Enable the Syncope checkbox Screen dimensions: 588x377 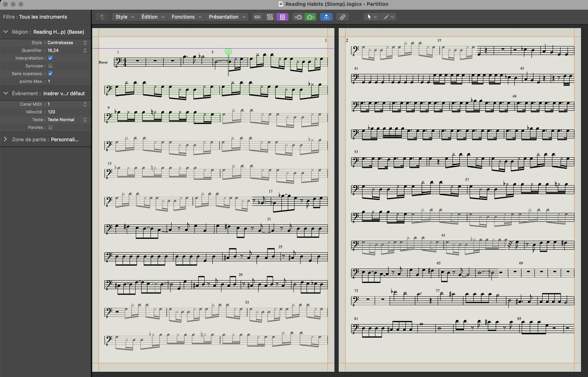pos(50,66)
